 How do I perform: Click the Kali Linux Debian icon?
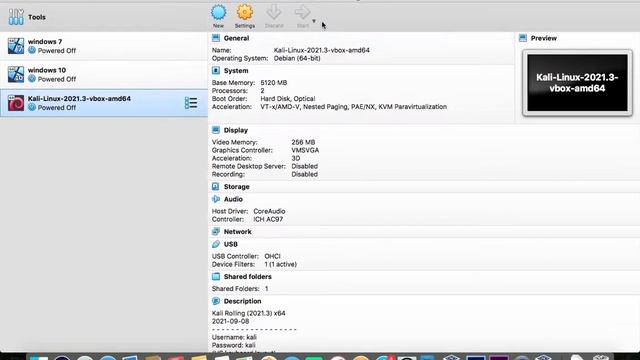(x=16, y=103)
